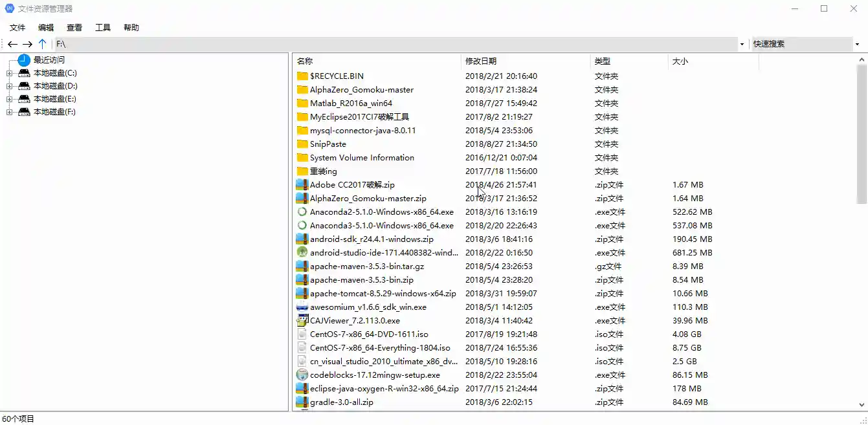Go back with the left arrow icon
Screen dimensions: 868x425
pos(12,44)
